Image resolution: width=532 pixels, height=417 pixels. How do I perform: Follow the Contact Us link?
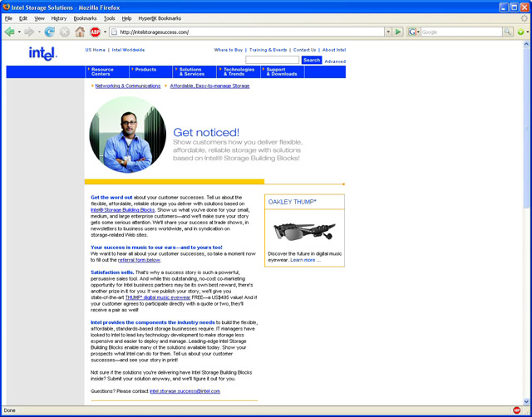[305, 50]
